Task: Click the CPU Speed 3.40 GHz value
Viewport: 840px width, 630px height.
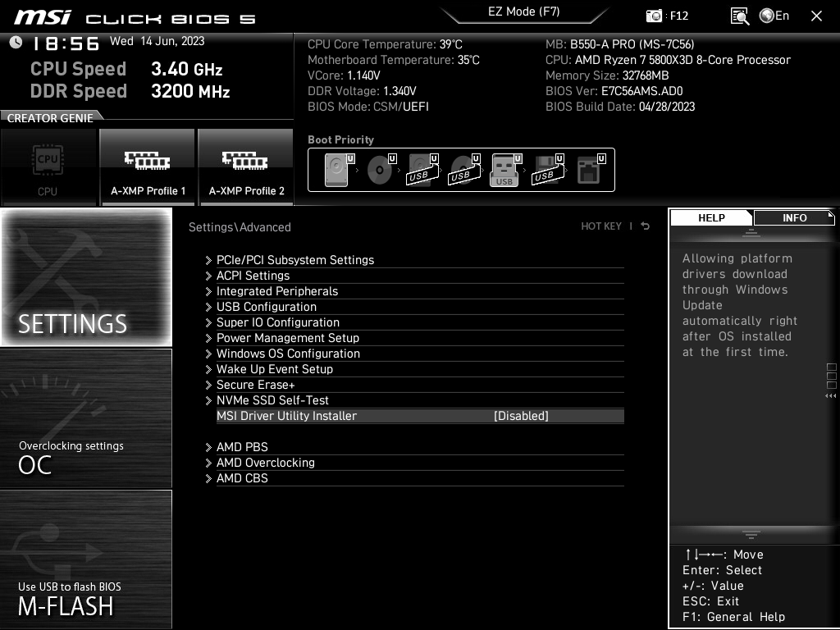Action: 186,69
